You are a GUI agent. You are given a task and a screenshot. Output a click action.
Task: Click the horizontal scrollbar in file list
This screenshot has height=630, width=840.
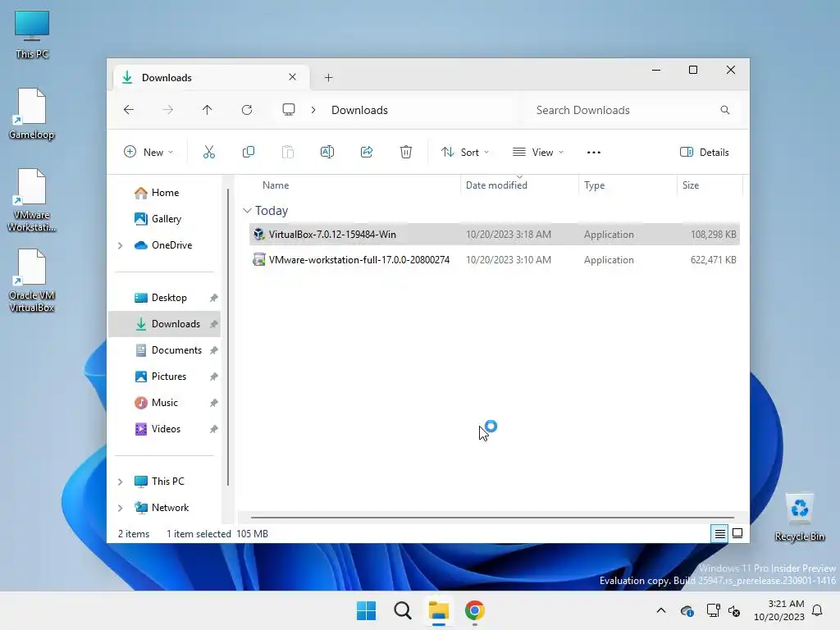coord(492,518)
